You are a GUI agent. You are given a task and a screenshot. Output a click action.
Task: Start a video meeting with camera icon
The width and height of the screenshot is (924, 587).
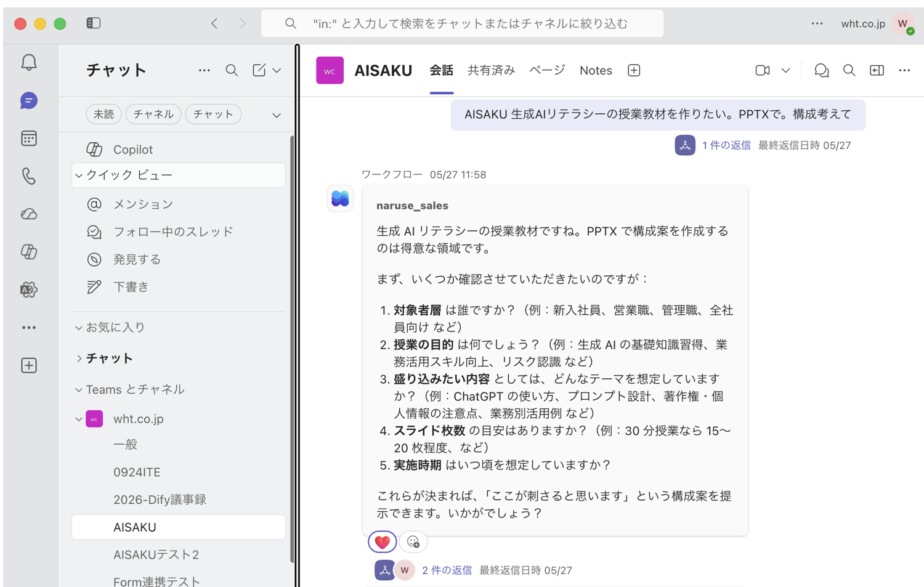point(763,70)
